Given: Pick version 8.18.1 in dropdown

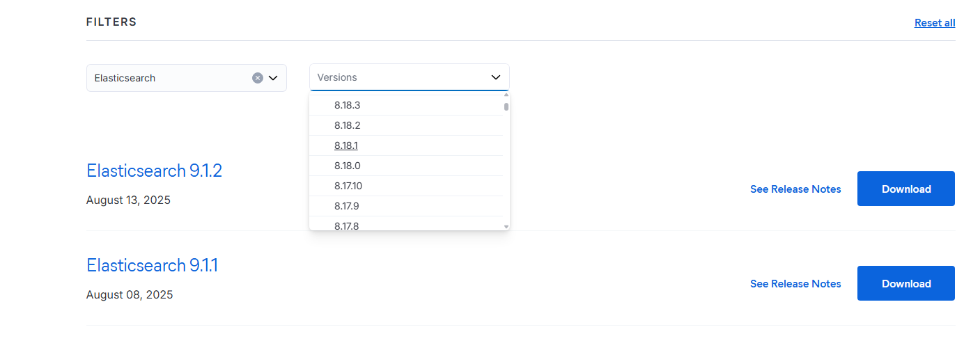Looking at the screenshot, I should (x=346, y=146).
